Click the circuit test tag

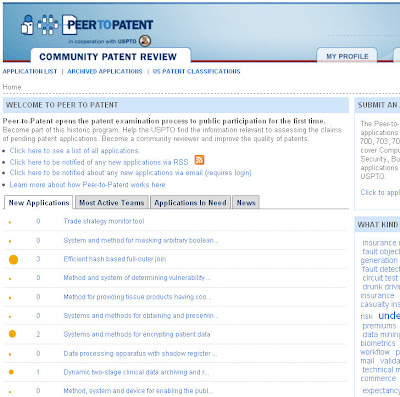coord(380,278)
